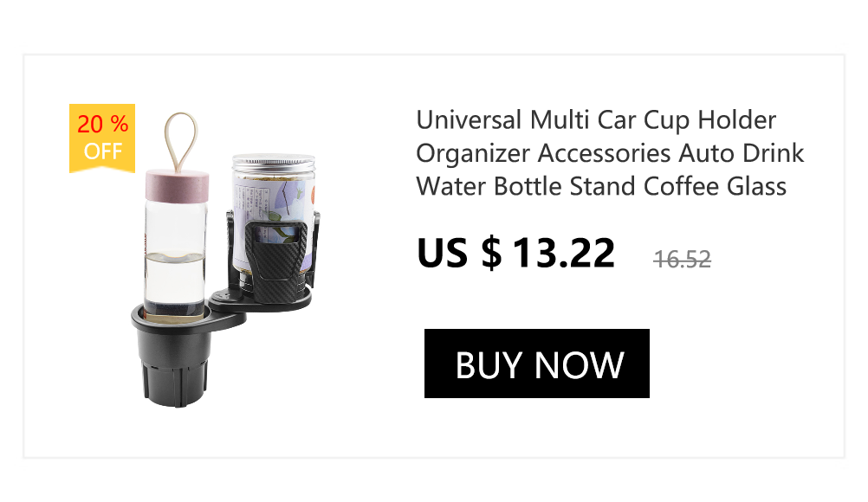The width and height of the screenshot is (868, 502).
Task: Click the struck-through 16.52 original price
Action: coord(682,260)
